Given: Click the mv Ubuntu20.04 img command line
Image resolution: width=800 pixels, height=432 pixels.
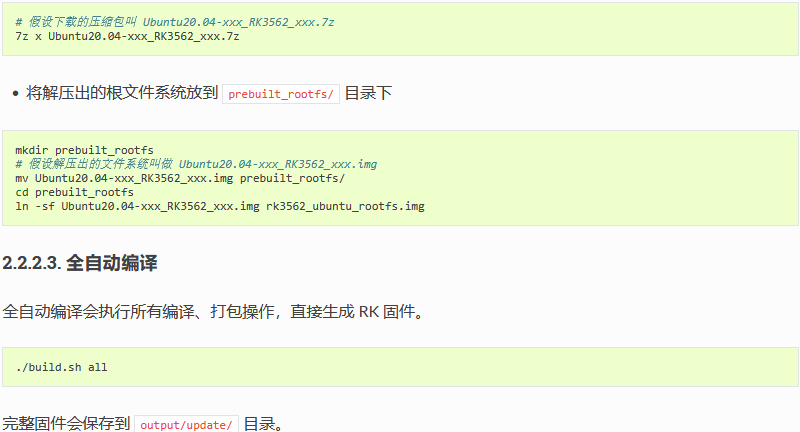Looking at the screenshot, I should pyautogui.click(x=180, y=178).
